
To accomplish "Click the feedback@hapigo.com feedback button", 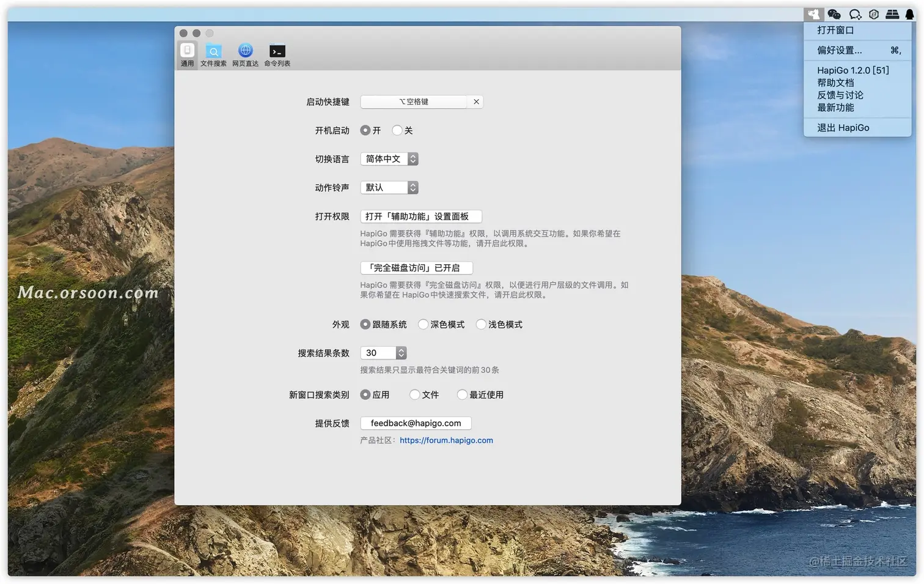I will [416, 423].
